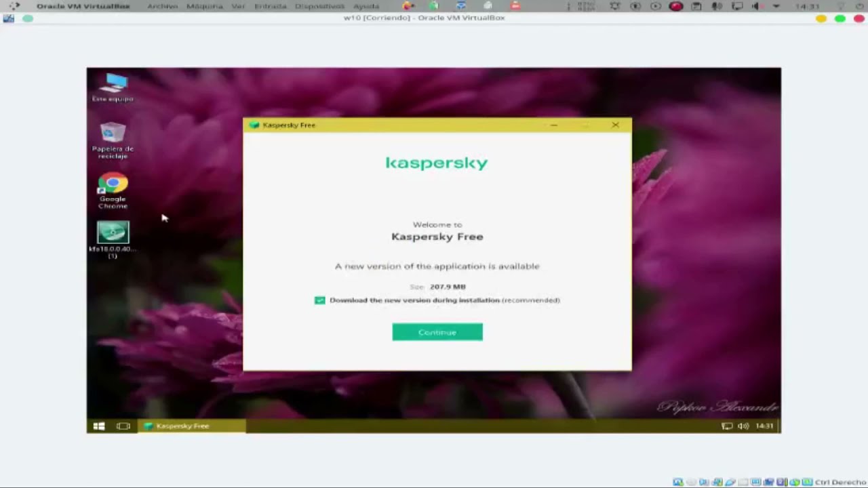This screenshot has height=488, width=868.
Task: Activate Kaspersky Free taskbar button
Action: pos(192,426)
